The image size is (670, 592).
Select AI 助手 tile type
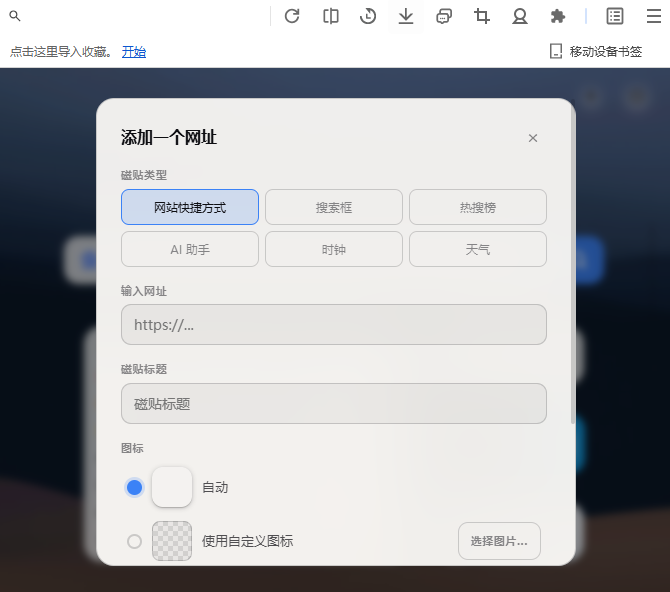pyautogui.click(x=190, y=249)
